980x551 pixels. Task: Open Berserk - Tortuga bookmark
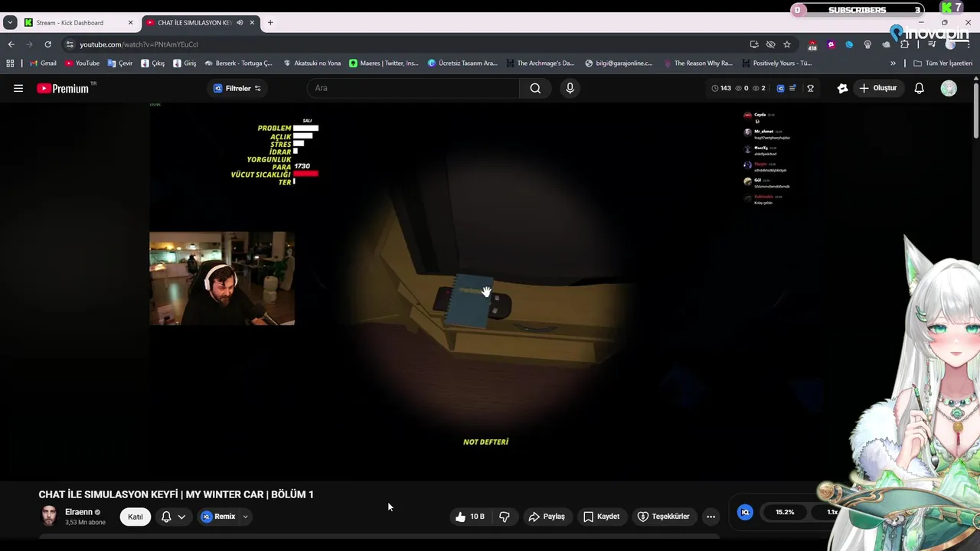238,64
